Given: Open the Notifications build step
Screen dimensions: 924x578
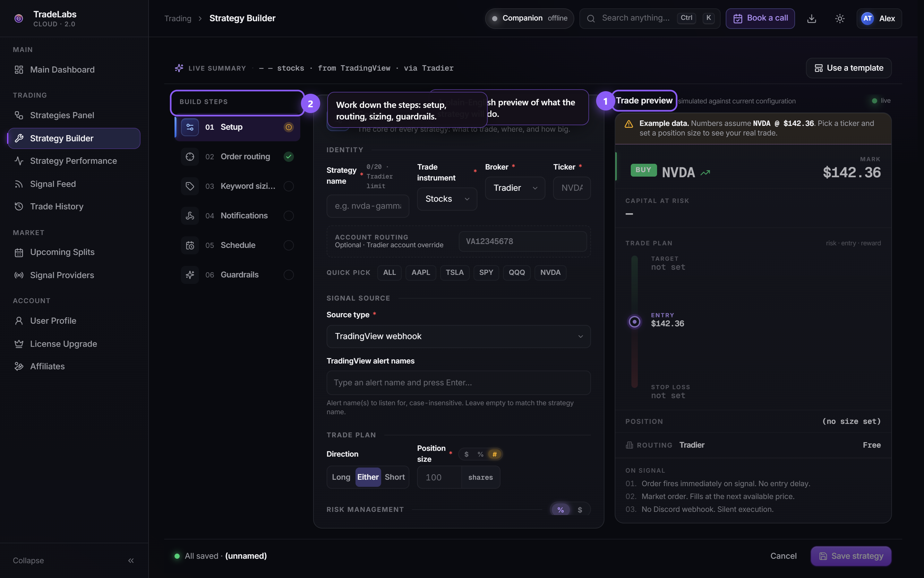Looking at the screenshot, I should coord(237,215).
